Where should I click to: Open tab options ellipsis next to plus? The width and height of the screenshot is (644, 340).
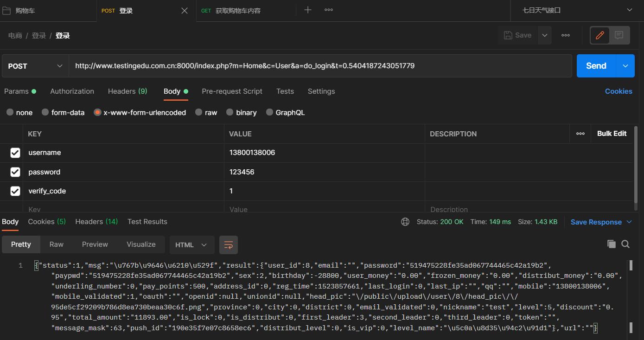[x=329, y=10]
